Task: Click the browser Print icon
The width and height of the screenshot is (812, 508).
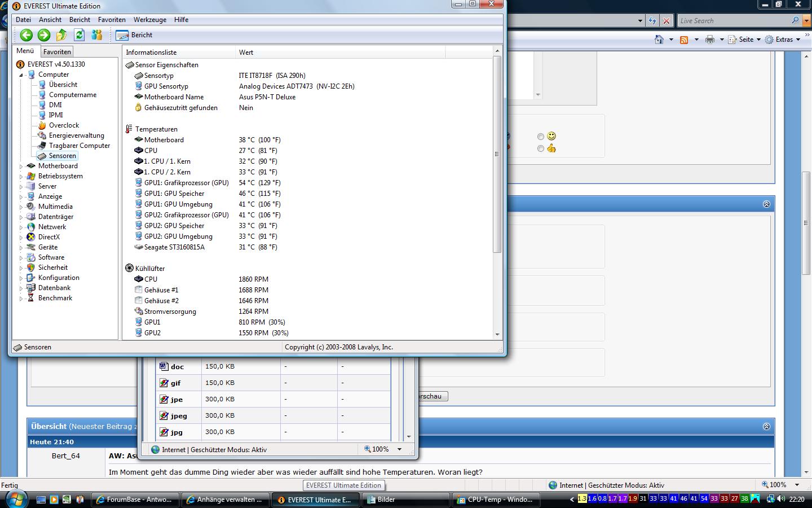Action: 710,40
